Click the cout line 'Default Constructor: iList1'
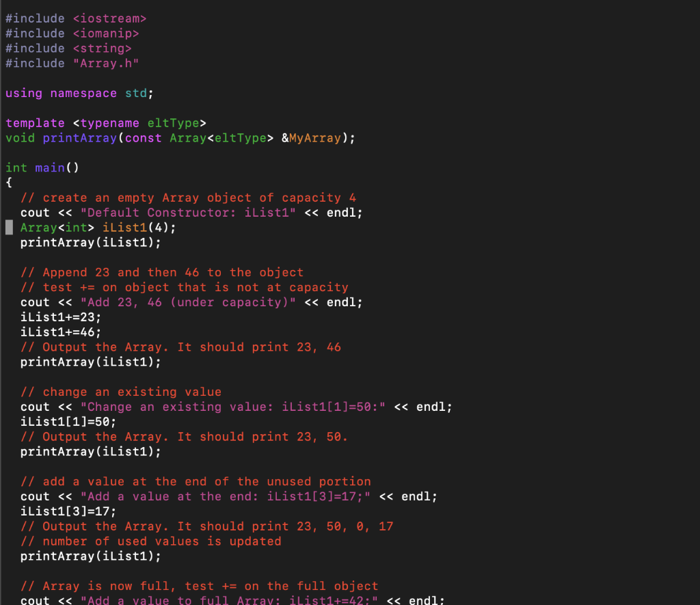The width and height of the screenshot is (700, 605). 191,213
